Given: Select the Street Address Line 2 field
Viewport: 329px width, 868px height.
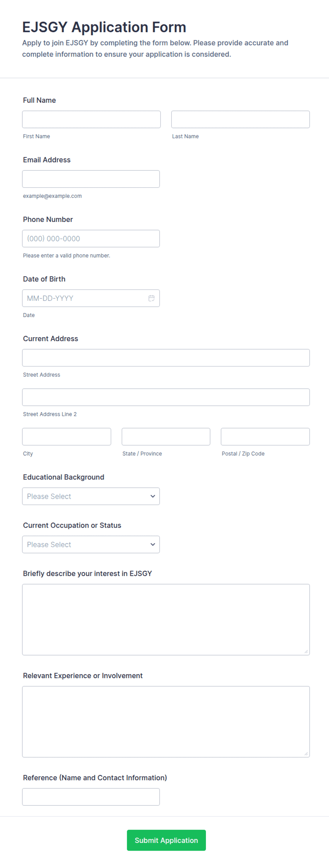Looking at the screenshot, I should click(x=166, y=397).
